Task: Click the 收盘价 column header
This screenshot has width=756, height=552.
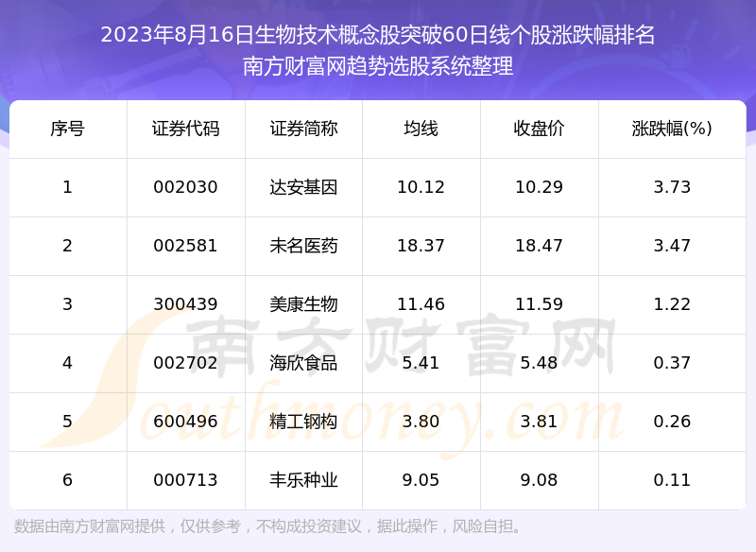Action: pos(539,129)
